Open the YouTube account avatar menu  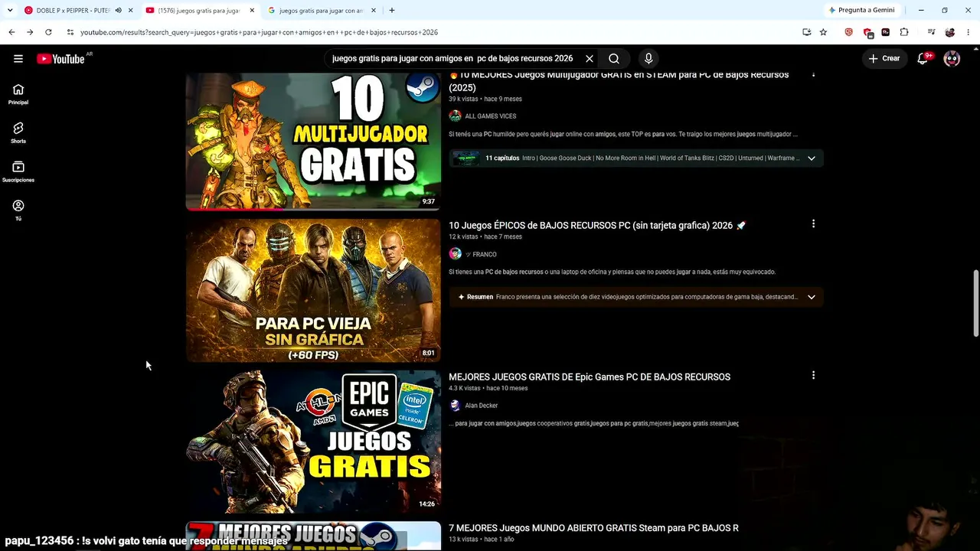click(952, 59)
